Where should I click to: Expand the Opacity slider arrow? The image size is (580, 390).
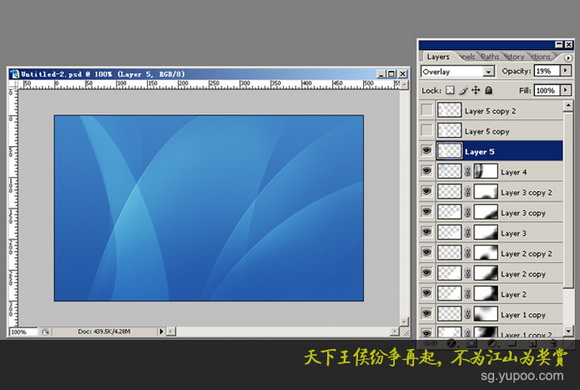pyautogui.click(x=566, y=70)
